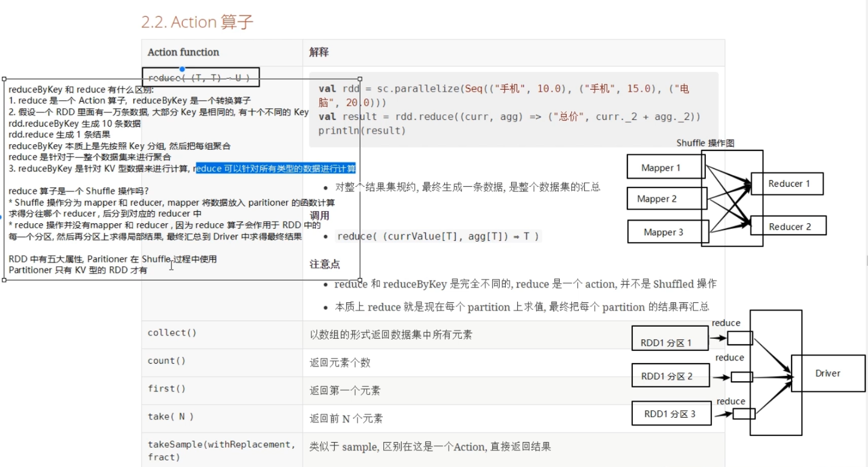Click the line 'reduce 是针对于一整个数据集来进行聚合'
Screen dimensions: 868x467
pos(90,157)
